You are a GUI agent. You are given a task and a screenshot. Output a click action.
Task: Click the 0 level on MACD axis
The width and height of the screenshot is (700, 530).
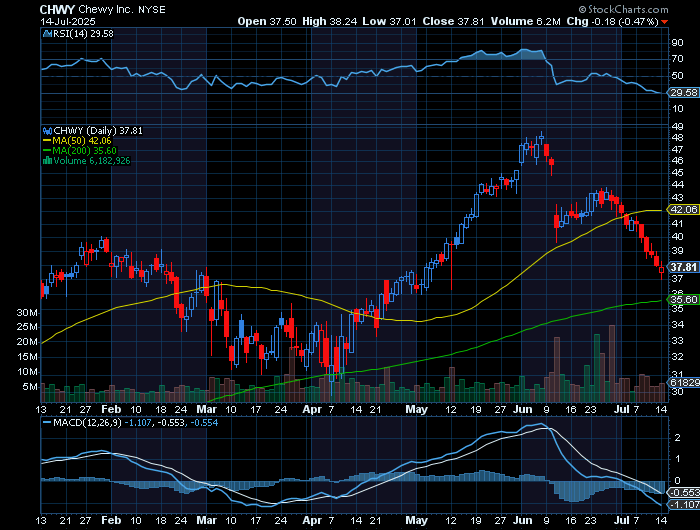(677, 481)
